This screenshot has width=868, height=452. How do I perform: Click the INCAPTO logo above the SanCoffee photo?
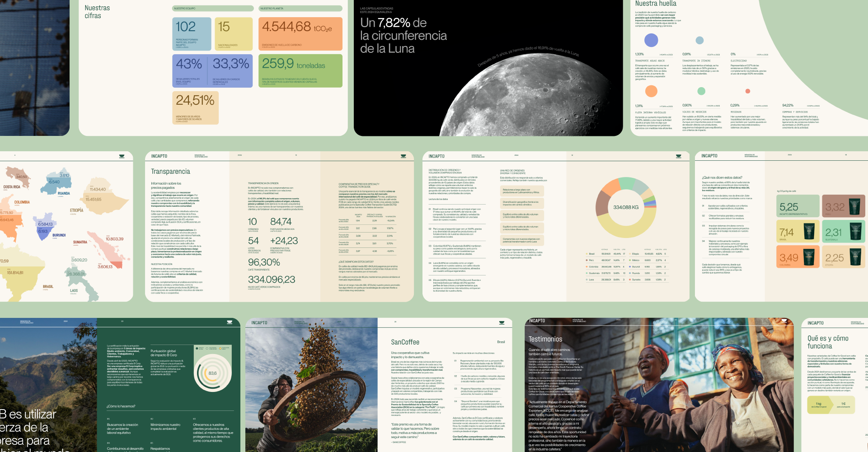point(259,323)
